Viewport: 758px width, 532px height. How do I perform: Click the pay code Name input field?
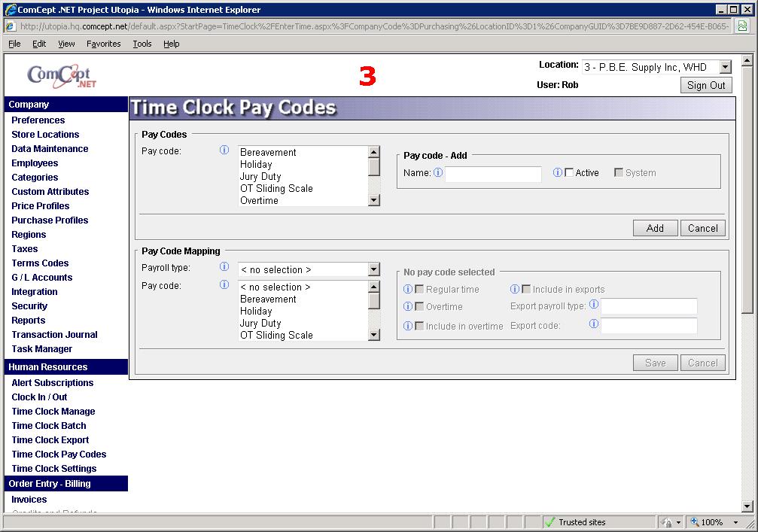point(493,174)
